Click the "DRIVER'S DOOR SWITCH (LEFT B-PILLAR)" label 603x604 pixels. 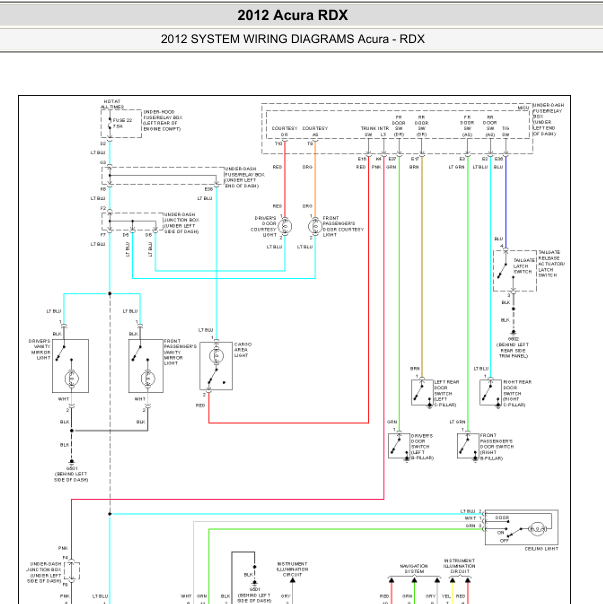(x=422, y=447)
